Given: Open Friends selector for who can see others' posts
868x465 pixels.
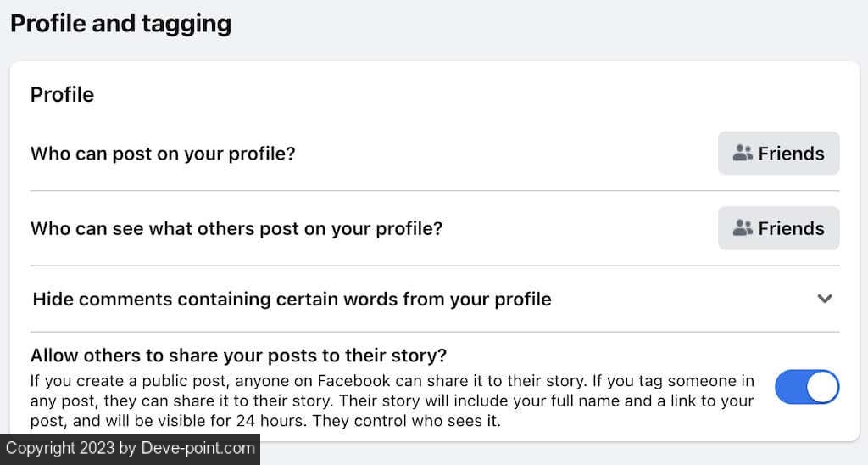Looking at the screenshot, I should [778, 228].
